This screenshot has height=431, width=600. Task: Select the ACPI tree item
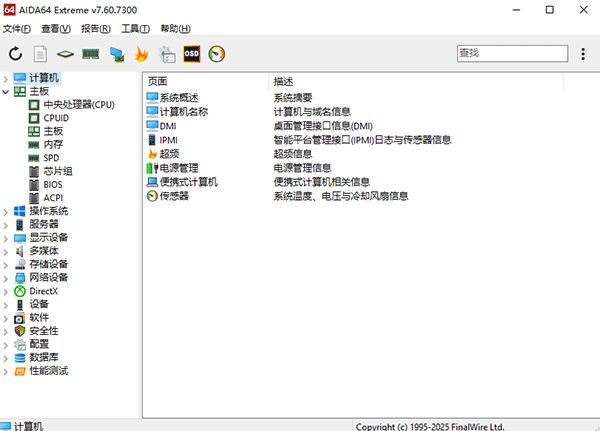click(x=53, y=198)
